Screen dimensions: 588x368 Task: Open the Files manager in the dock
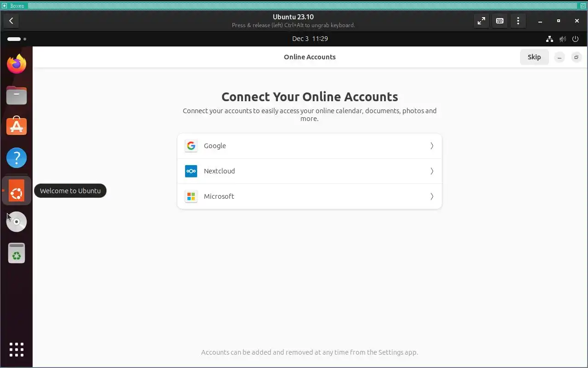click(17, 95)
